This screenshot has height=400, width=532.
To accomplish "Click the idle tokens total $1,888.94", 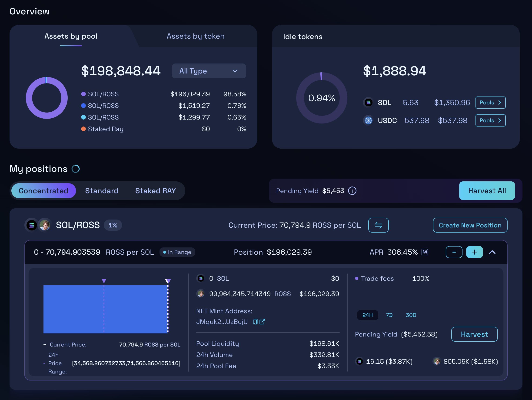I will point(394,71).
